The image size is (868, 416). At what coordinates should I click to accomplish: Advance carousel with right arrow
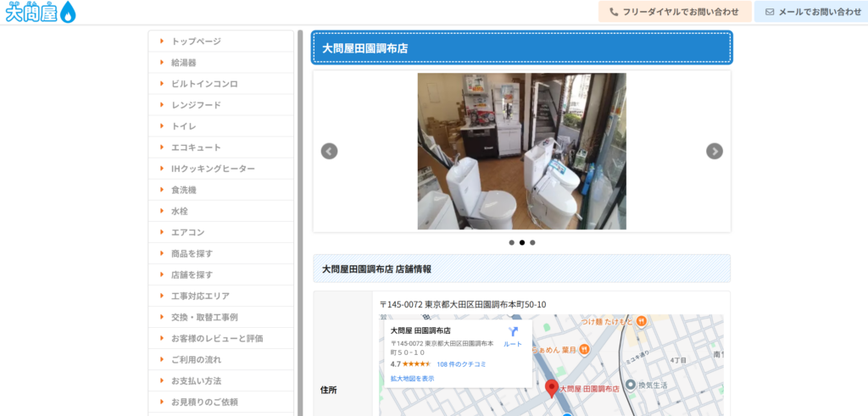click(x=715, y=151)
